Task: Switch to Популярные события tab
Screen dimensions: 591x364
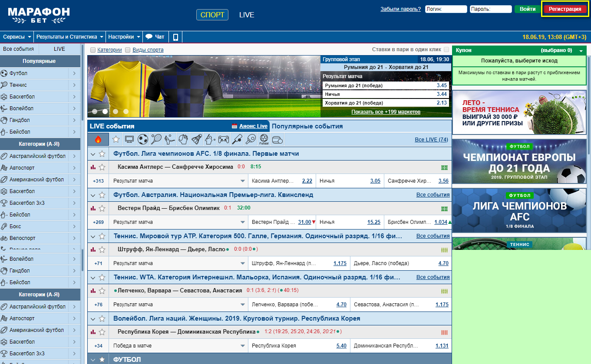Action: pos(307,126)
